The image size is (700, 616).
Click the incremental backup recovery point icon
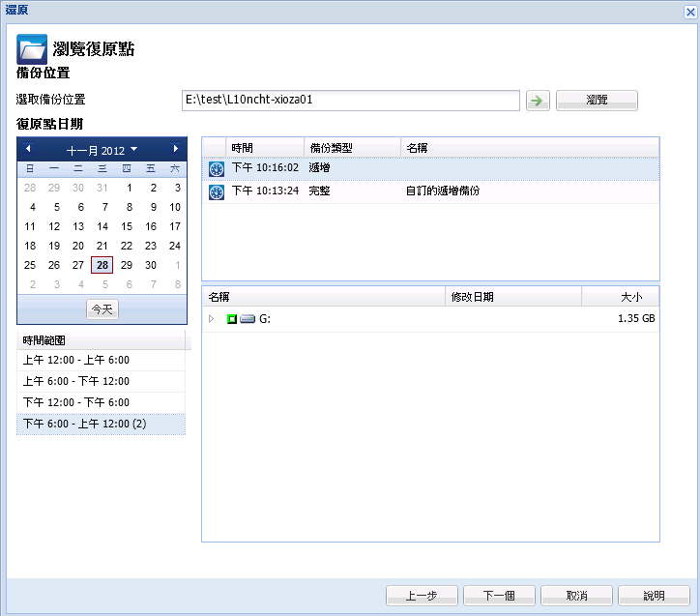pyautogui.click(x=217, y=168)
